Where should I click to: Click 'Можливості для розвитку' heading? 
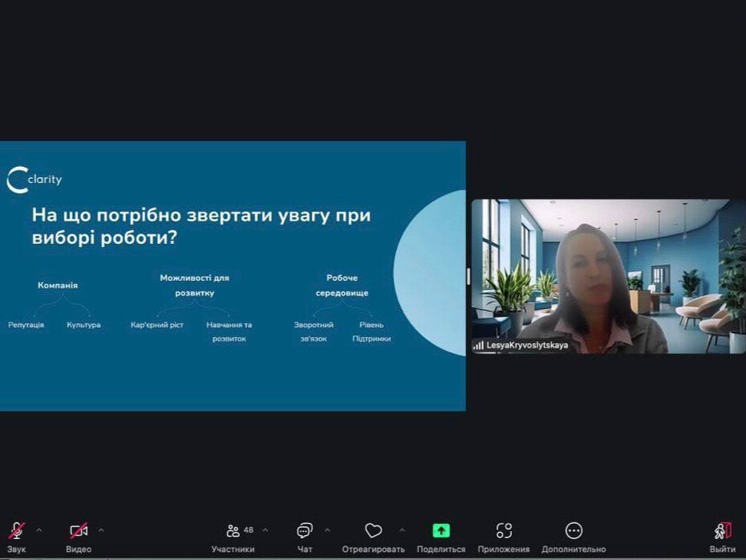(195, 286)
